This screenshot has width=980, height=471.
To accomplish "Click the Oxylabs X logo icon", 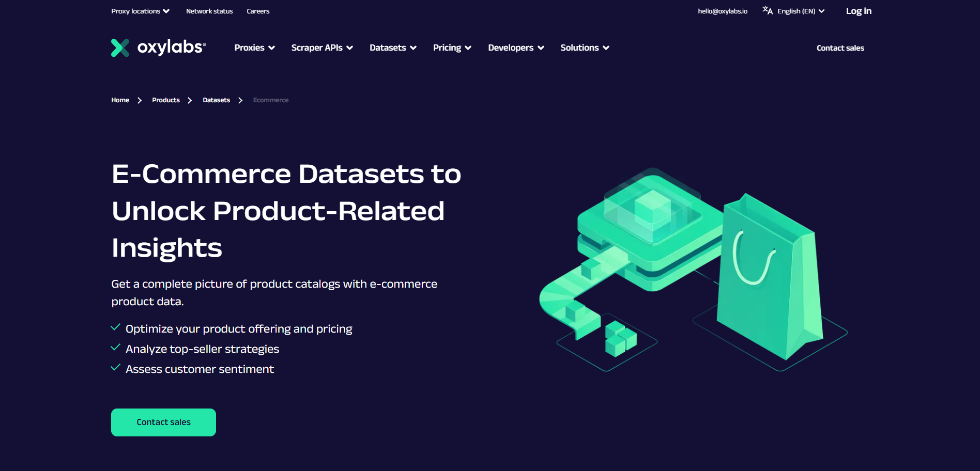I will click(x=120, y=48).
